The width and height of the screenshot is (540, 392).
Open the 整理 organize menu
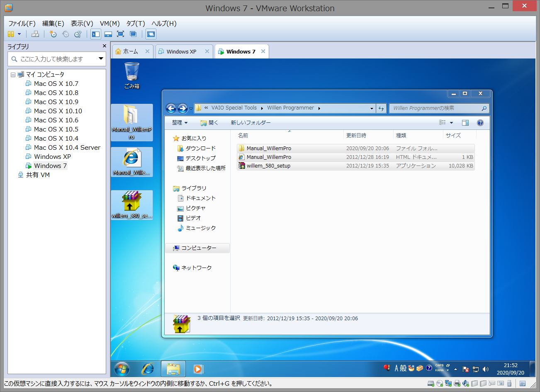(x=180, y=122)
